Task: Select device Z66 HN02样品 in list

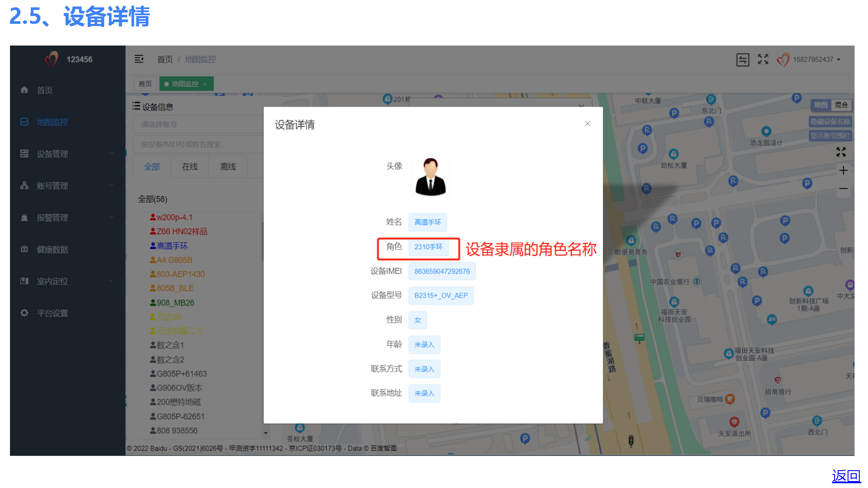Action: click(179, 232)
